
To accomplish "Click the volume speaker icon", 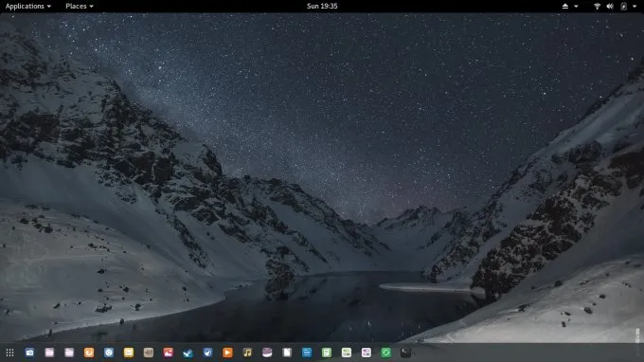I will pyautogui.click(x=610, y=7).
